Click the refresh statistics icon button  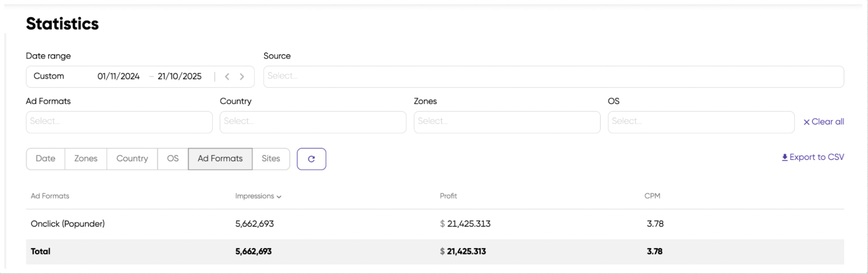[x=311, y=159]
